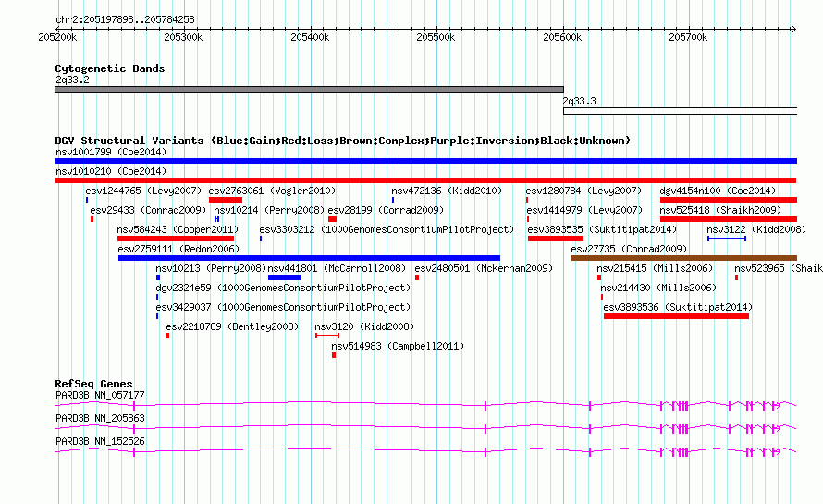
Task: Open the nsv10214 (Perry2008) label
Action: point(269,210)
